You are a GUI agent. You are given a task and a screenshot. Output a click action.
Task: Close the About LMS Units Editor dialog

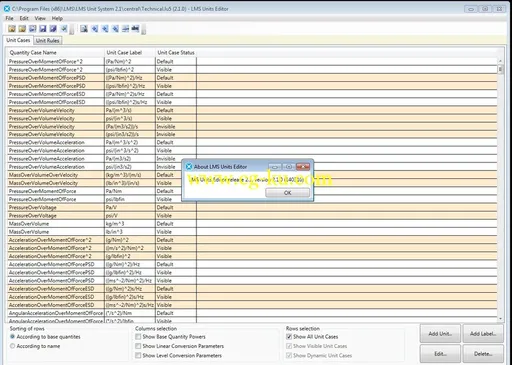(303, 166)
